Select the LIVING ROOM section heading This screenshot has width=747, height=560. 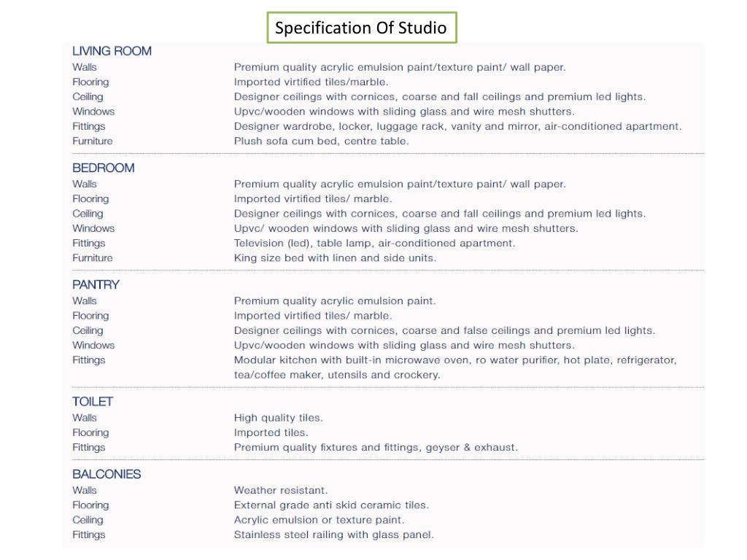click(112, 51)
